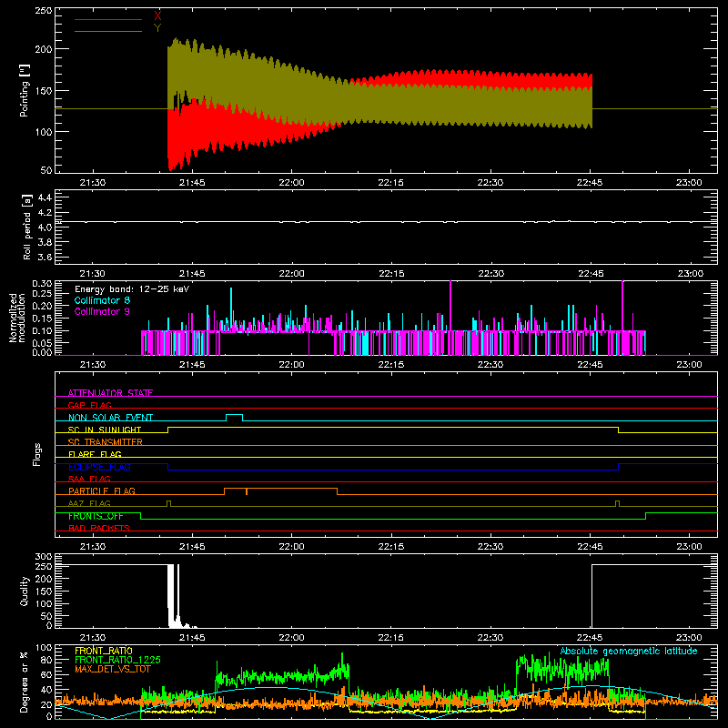
Task: Click the olive Y legend line sample
Action: click(107, 31)
